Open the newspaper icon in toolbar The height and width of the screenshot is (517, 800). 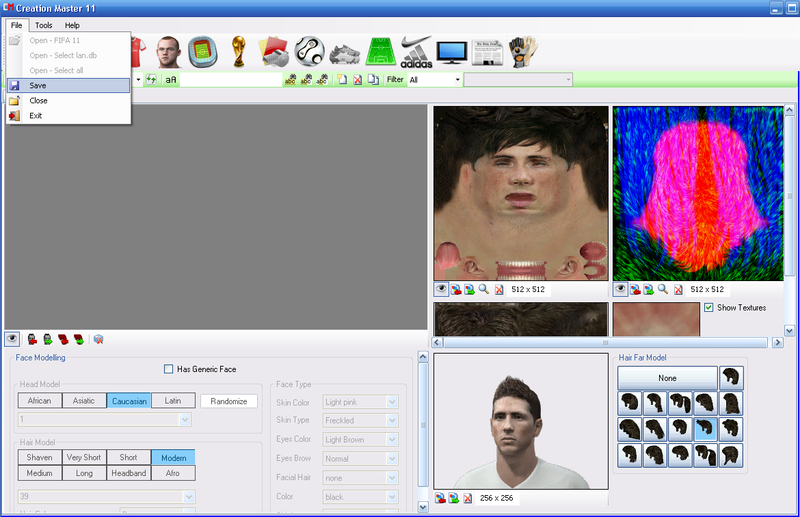(x=487, y=51)
